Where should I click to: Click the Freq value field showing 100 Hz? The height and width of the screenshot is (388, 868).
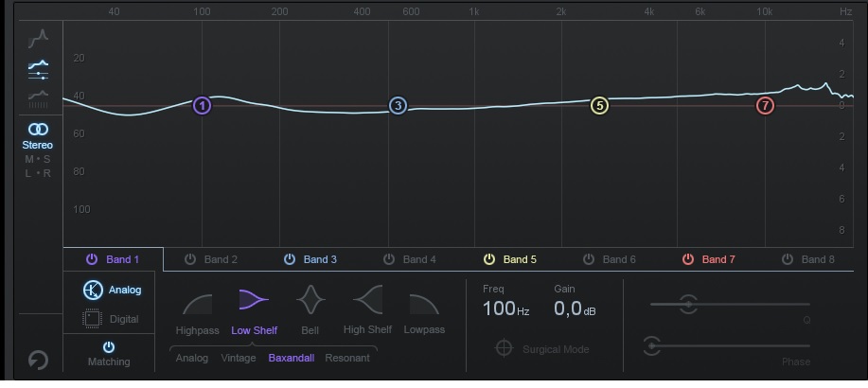(504, 309)
